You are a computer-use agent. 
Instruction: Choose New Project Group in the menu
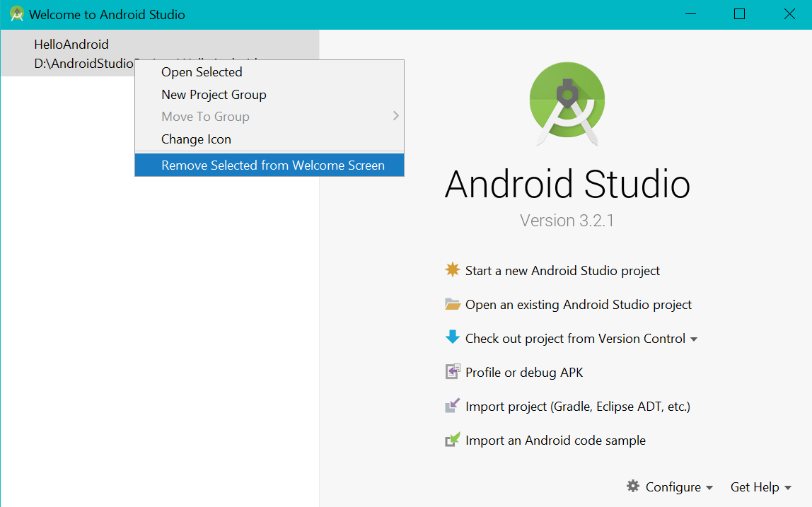(214, 94)
